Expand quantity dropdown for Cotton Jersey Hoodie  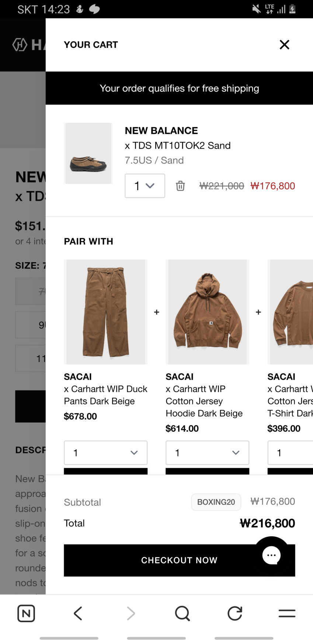click(x=207, y=453)
